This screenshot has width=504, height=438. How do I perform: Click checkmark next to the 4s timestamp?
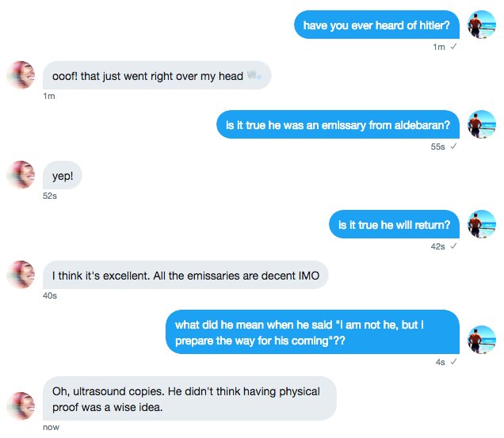[453, 362]
